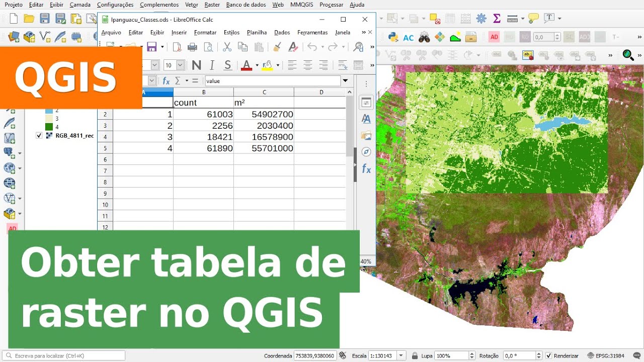The width and height of the screenshot is (644, 362).
Task: Toggle RGB_4811_rec layer visibility
Action: click(x=39, y=135)
